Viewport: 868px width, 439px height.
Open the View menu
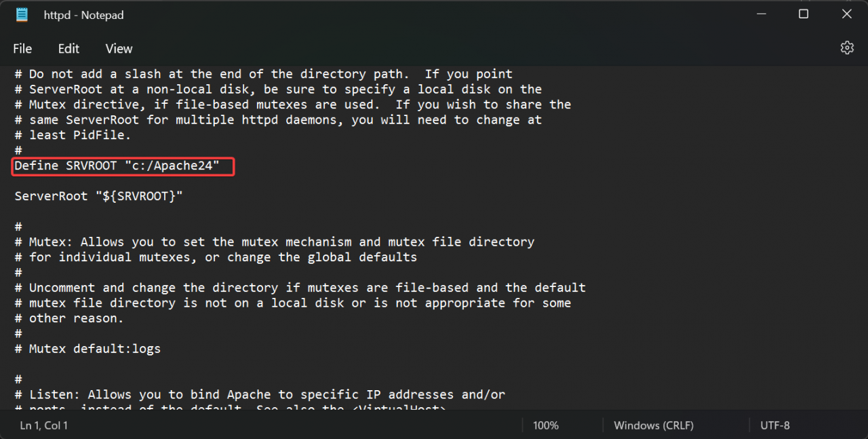click(x=119, y=48)
